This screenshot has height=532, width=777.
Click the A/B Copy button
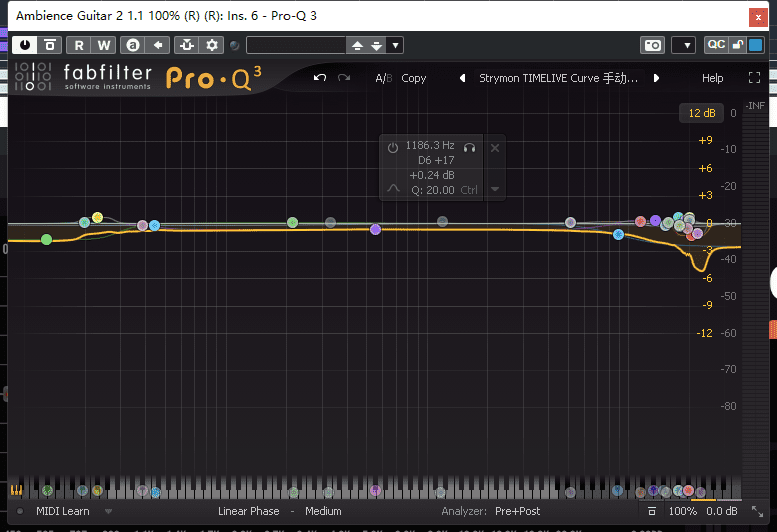coord(413,78)
